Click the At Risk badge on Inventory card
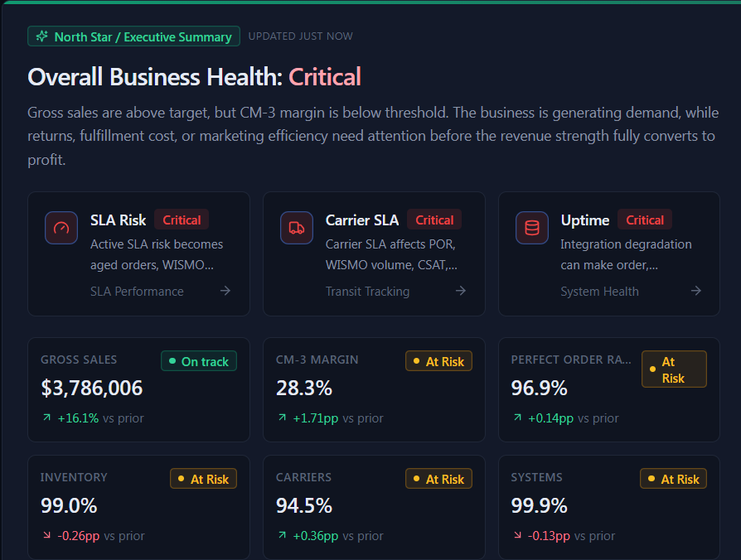The width and height of the screenshot is (741, 560). coord(203,480)
